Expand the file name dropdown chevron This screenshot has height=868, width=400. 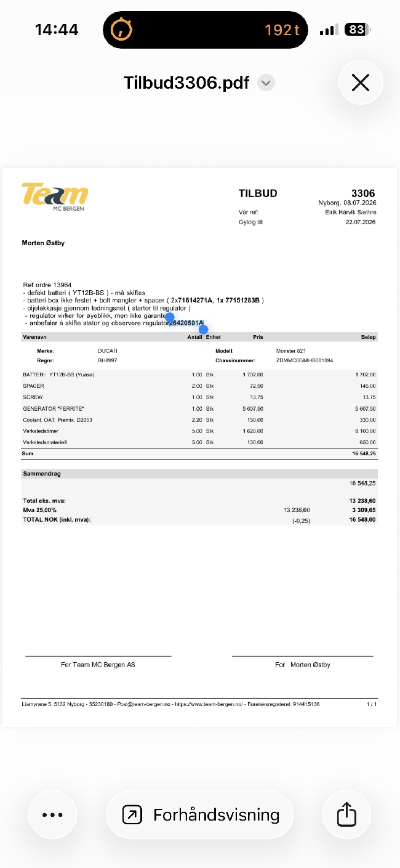pos(266,83)
